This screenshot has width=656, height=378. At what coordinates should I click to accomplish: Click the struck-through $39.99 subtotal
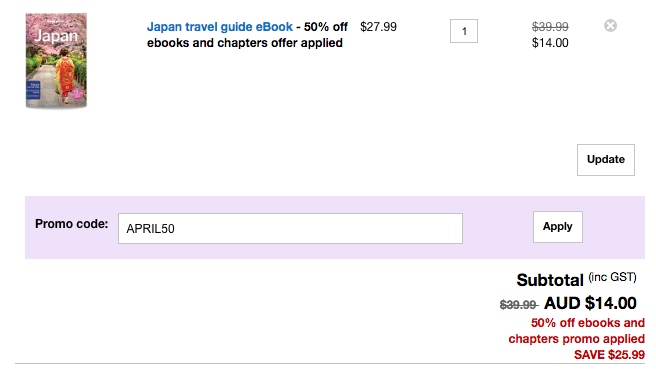point(518,305)
